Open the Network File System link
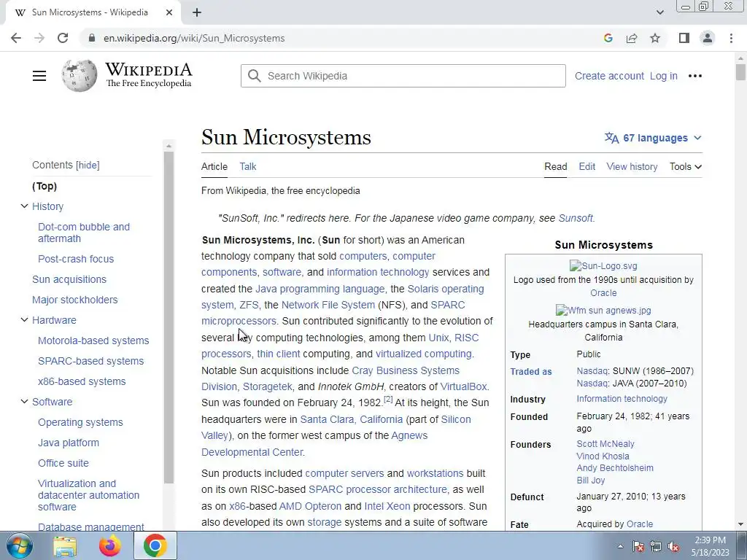The image size is (747, 560). click(328, 306)
